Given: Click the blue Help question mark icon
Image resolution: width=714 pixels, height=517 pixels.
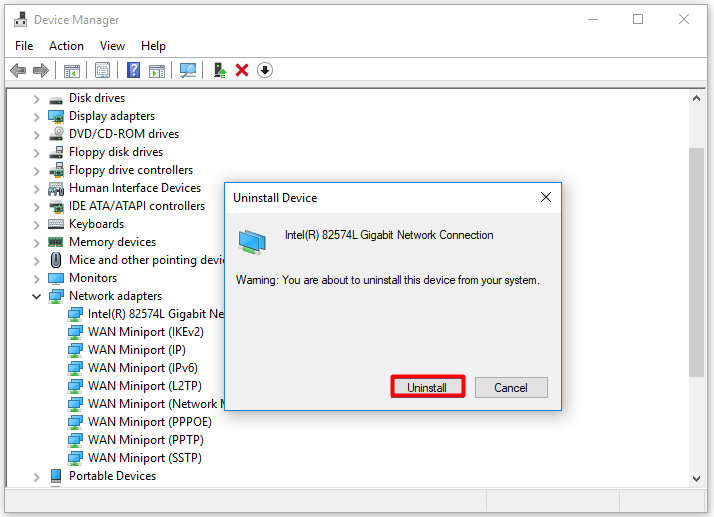Looking at the screenshot, I should point(133,70).
